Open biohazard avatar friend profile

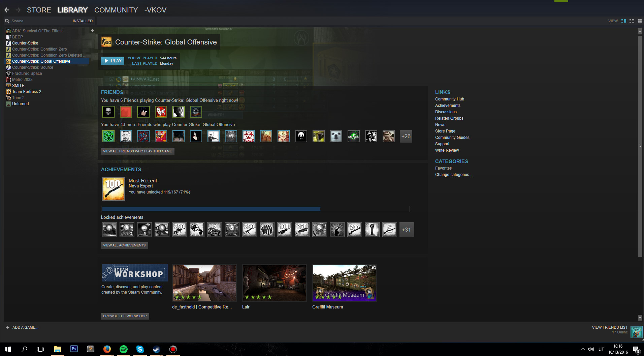point(249,136)
